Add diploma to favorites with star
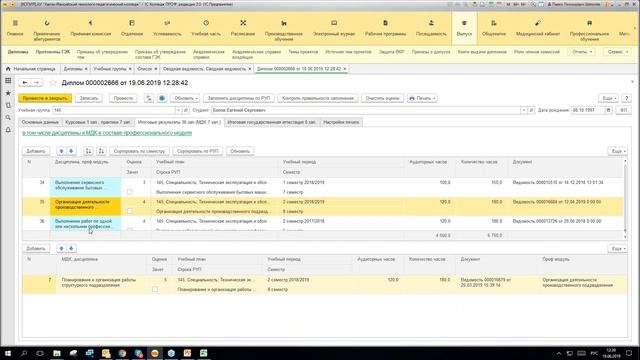Image resolution: width=640 pixels, height=360 pixels. pos(53,83)
